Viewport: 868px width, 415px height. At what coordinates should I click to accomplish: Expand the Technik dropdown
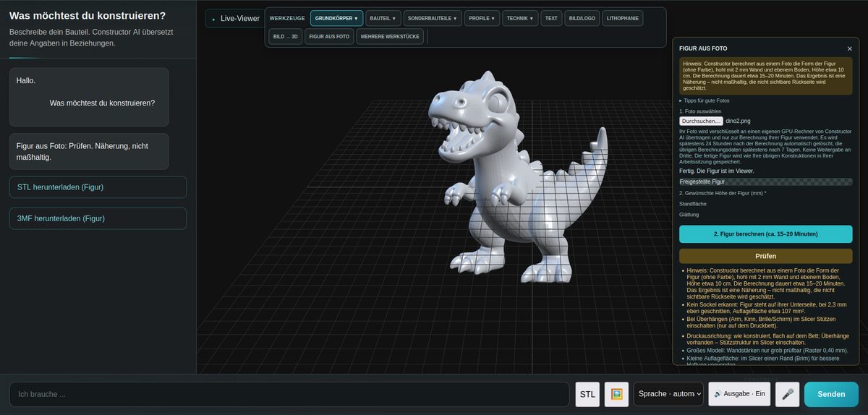point(520,18)
